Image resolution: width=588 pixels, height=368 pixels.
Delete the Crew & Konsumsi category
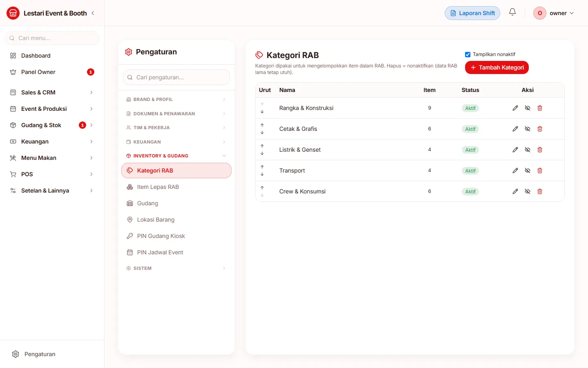coord(540,191)
